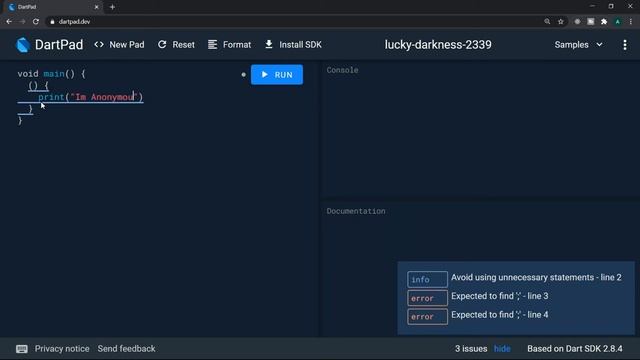Click on void main() code line
Screen dimensions: 640x360
[x=51, y=74]
